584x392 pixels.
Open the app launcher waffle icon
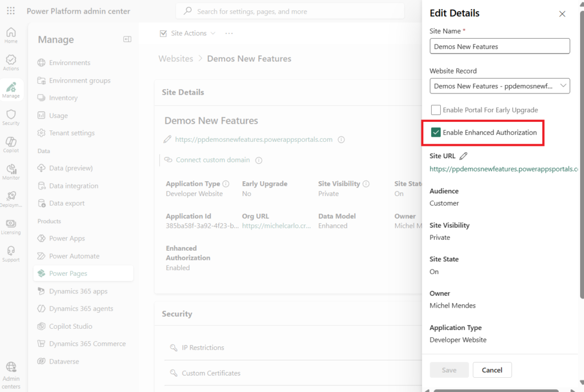click(11, 11)
